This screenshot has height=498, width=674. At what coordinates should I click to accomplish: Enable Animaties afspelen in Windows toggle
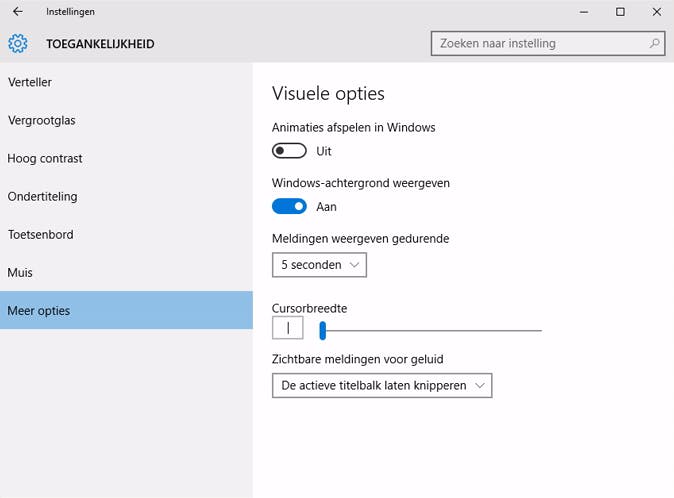click(x=289, y=151)
